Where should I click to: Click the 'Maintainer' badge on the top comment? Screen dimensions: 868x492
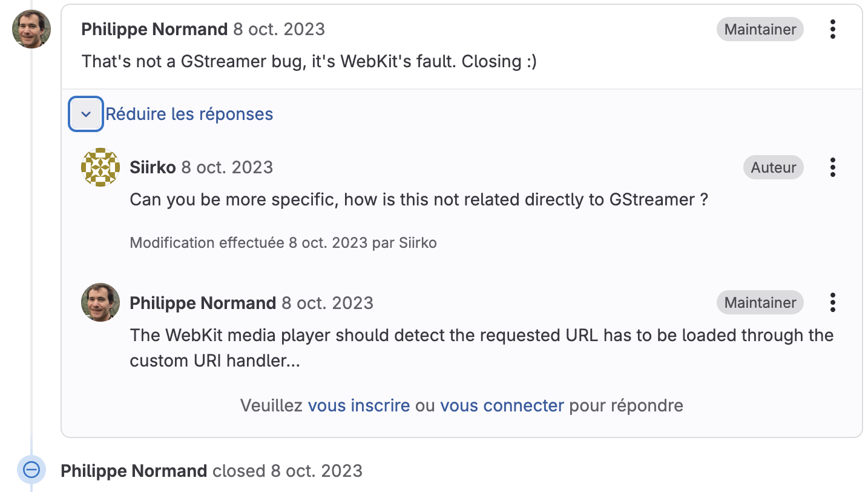(760, 29)
